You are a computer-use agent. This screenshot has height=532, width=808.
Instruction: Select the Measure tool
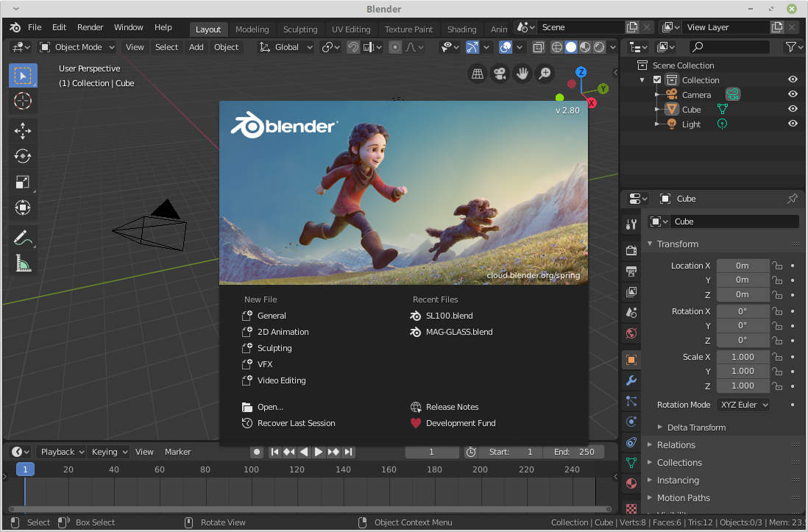22,263
